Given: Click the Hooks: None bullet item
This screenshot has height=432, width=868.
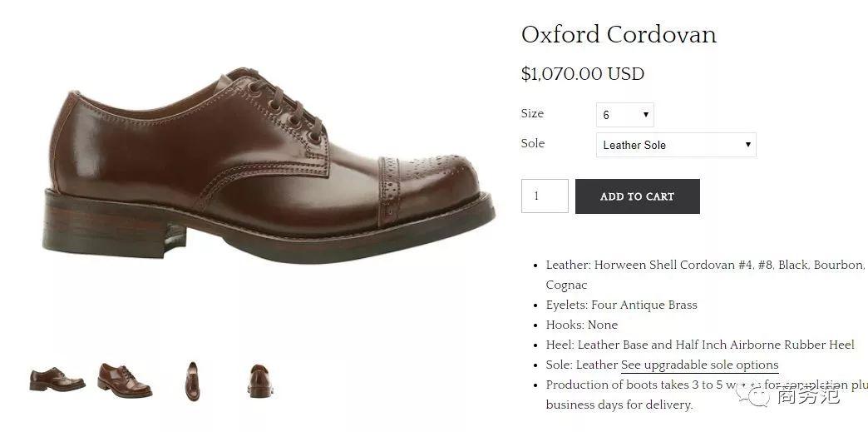Looking at the screenshot, I should pyautogui.click(x=582, y=325).
